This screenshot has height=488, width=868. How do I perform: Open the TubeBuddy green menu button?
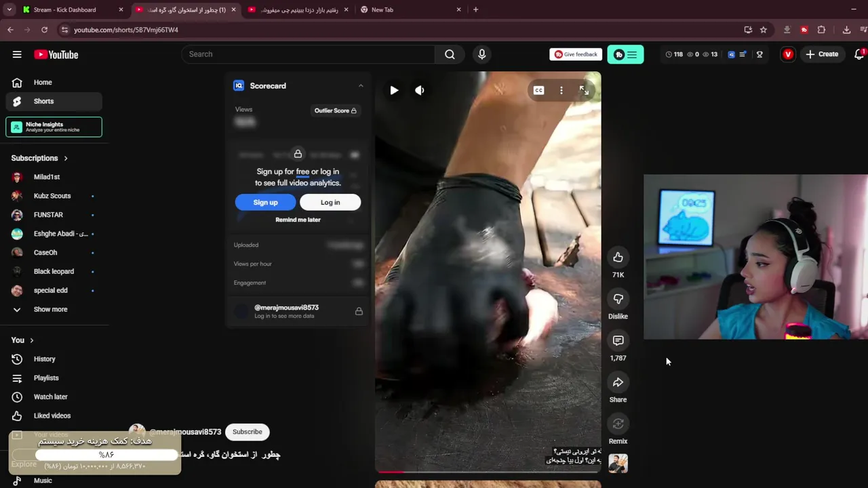pyautogui.click(x=625, y=54)
